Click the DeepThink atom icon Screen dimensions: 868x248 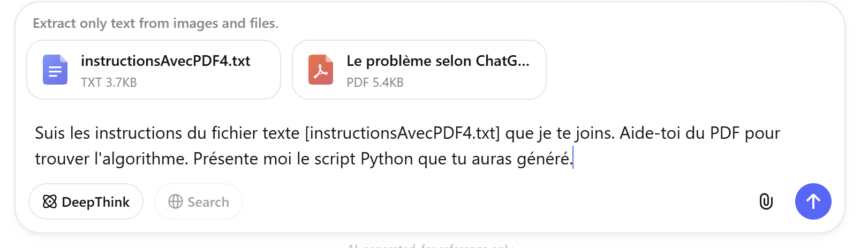click(x=50, y=201)
